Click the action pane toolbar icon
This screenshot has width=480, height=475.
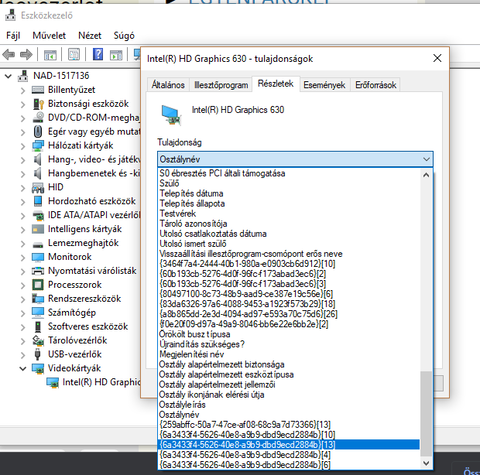[x=116, y=54]
